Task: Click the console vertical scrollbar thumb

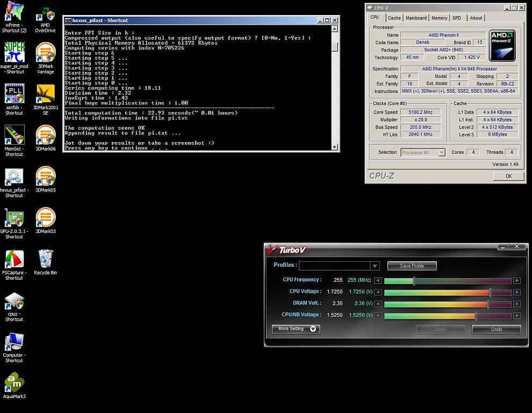Action: pos(335,47)
